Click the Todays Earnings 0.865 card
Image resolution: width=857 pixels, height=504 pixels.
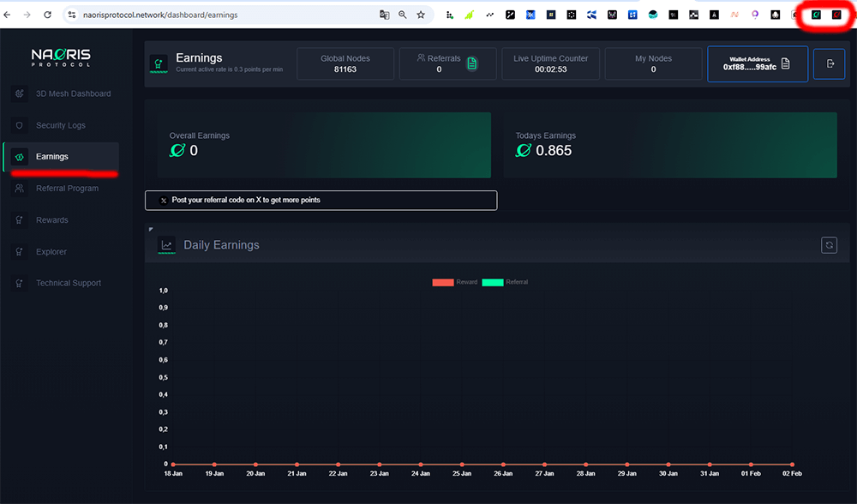point(670,145)
